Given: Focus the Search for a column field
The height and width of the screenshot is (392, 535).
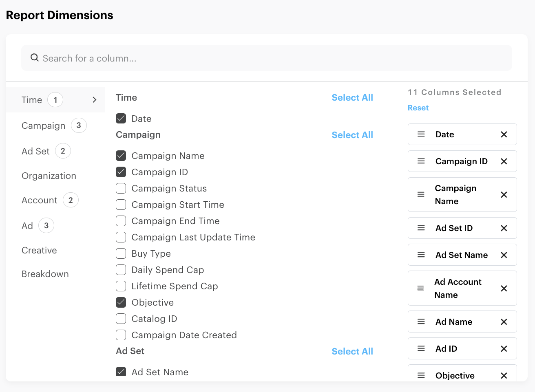Looking at the screenshot, I should coord(269,58).
